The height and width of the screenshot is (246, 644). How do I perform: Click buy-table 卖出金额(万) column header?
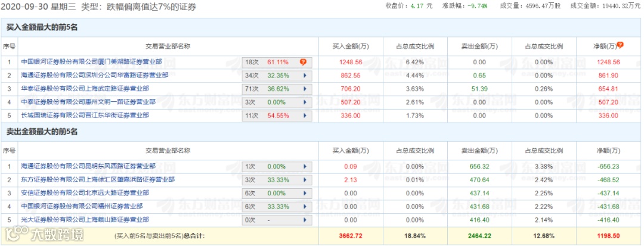click(x=479, y=46)
